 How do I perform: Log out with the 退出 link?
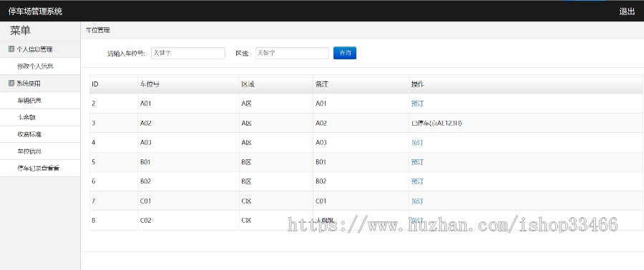click(627, 11)
